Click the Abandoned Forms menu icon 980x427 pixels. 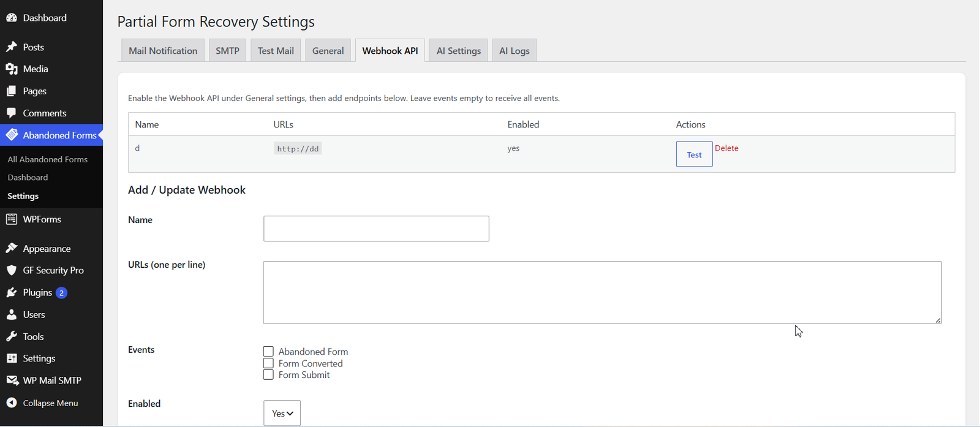point(12,135)
